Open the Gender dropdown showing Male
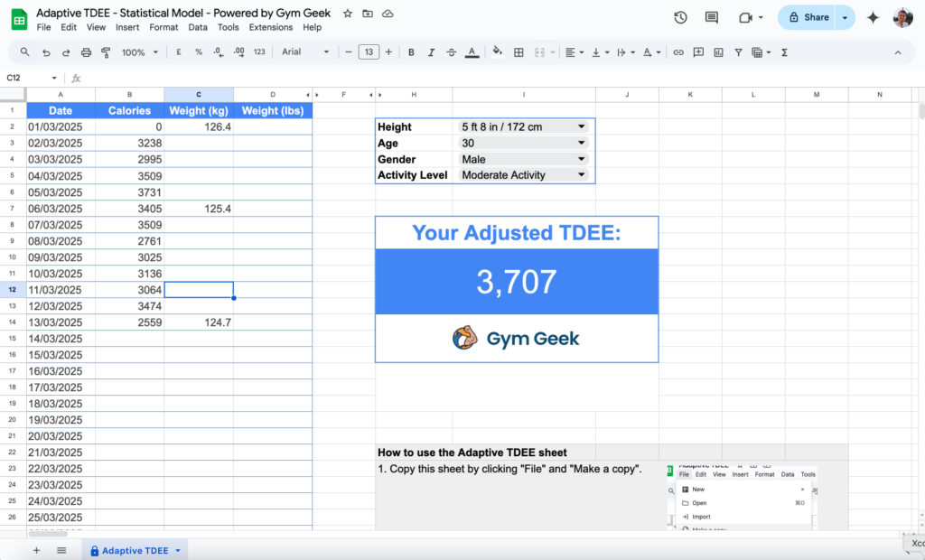The height and width of the screenshot is (560, 925). (582, 159)
